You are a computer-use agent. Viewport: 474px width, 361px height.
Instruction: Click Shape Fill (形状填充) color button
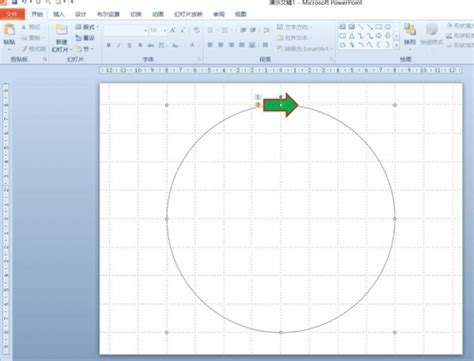point(460,26)
